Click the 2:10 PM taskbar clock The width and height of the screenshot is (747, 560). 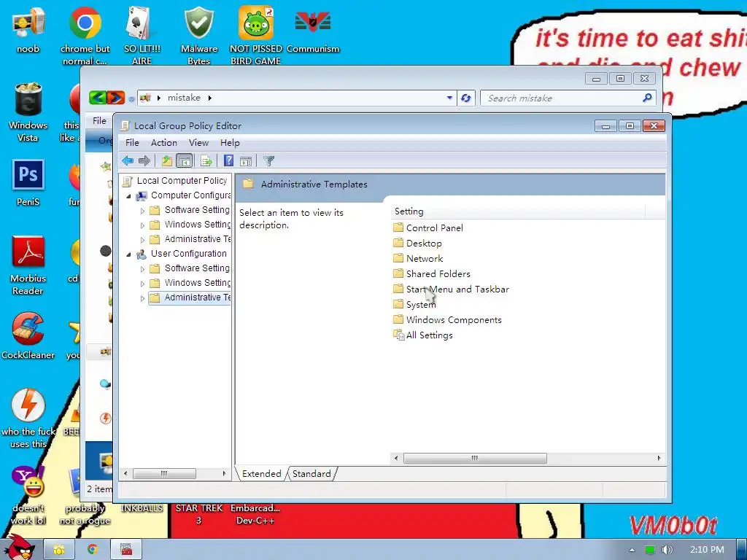tap(707, 550)
